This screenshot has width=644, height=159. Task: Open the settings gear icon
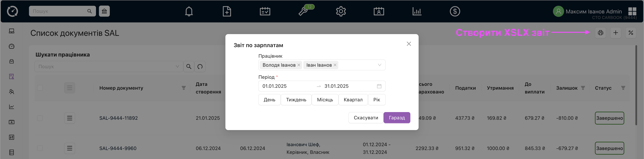(x=341, y=11)
